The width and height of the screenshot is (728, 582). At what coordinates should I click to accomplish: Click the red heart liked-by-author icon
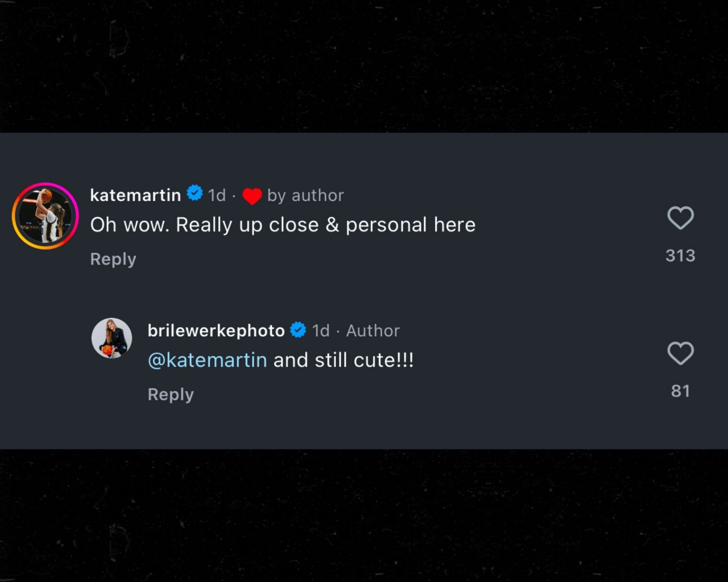(x=252, y=196)
